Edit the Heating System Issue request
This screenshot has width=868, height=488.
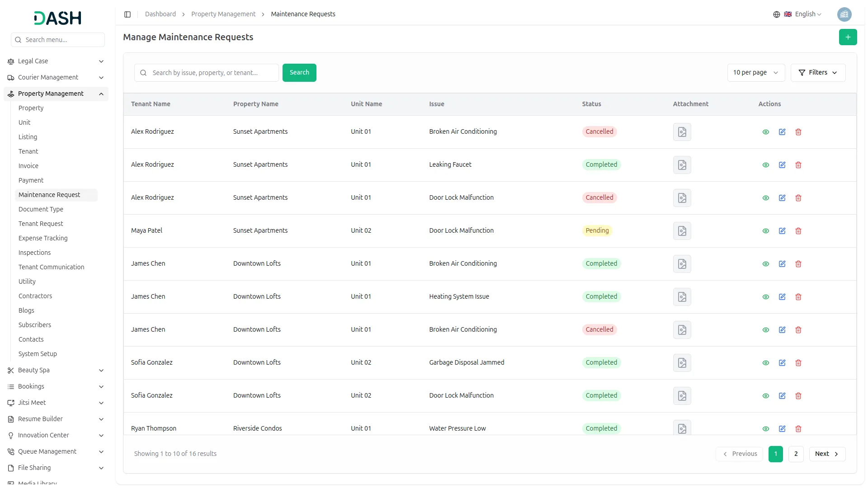coord(782,297)
